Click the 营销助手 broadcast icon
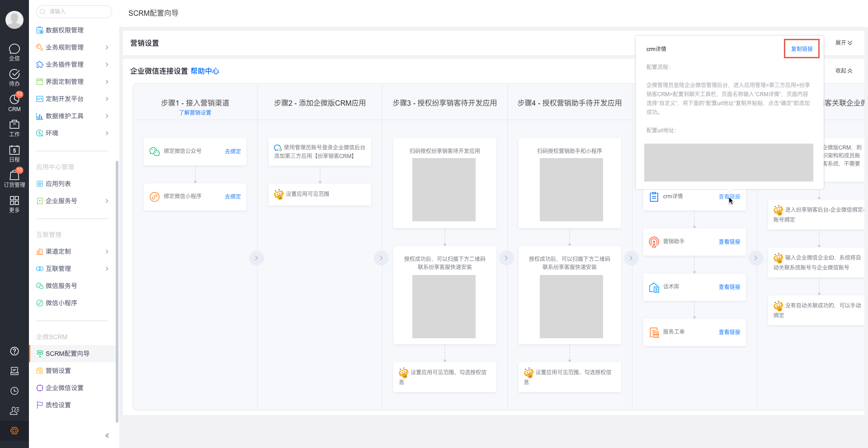 pos(654,242)
